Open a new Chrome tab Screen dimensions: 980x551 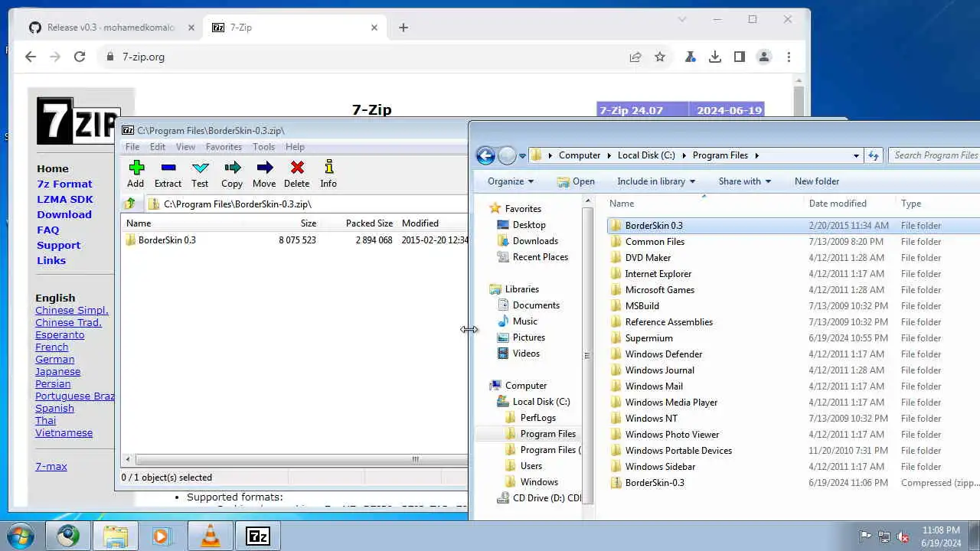403,28
